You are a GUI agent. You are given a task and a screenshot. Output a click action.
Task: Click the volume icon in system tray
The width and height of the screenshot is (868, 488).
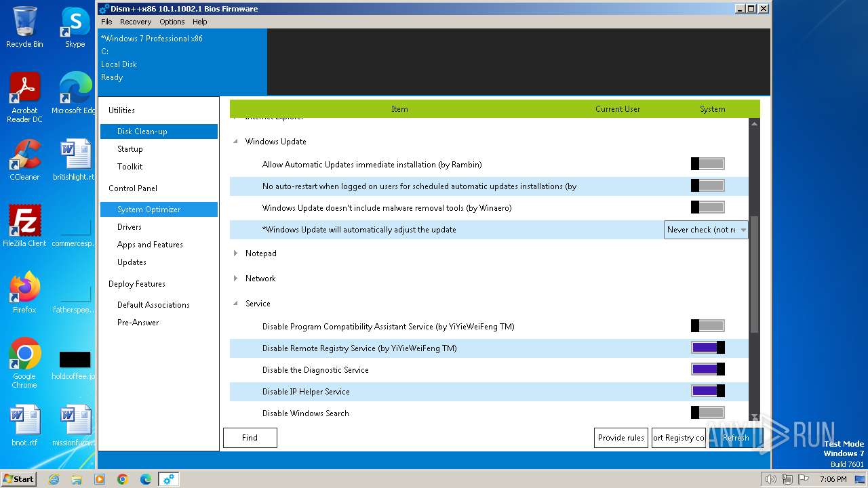[771, 479]
